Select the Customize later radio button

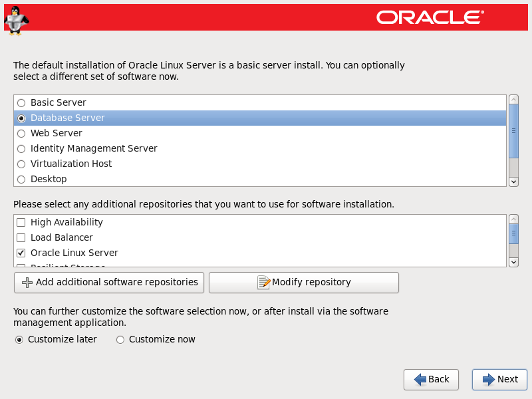pyautogui.click(x=19, y=340)
